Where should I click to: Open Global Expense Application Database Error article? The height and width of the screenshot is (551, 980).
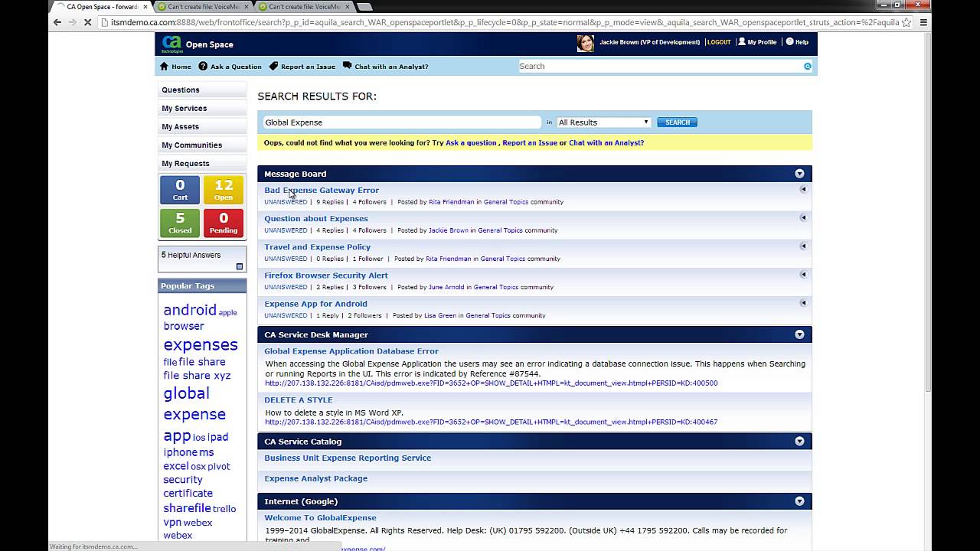tap(351, 351)
